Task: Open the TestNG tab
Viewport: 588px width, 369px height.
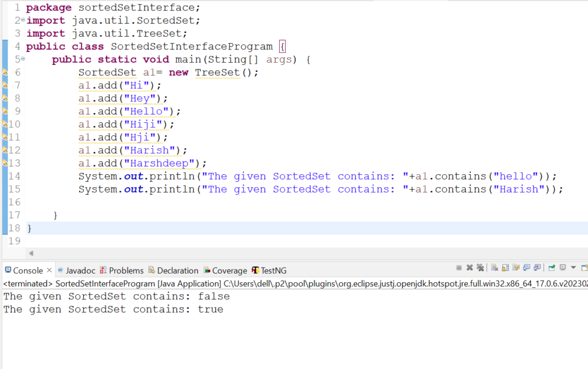Action: [269, 270]
